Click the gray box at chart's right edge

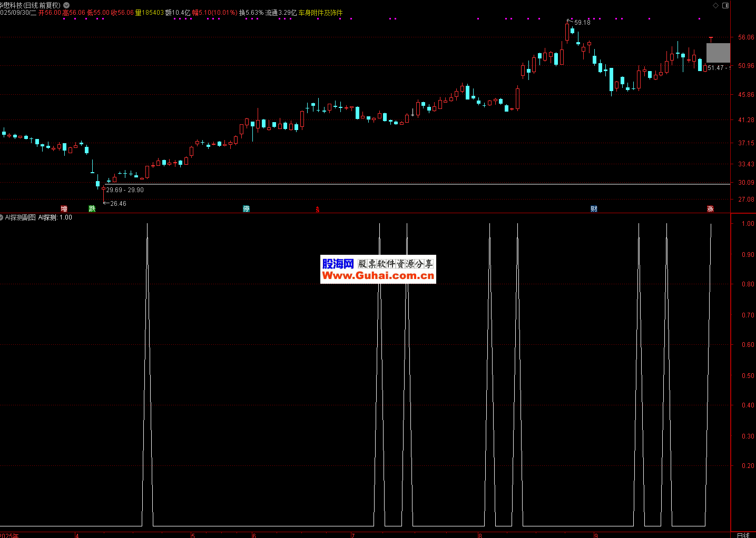718,53
